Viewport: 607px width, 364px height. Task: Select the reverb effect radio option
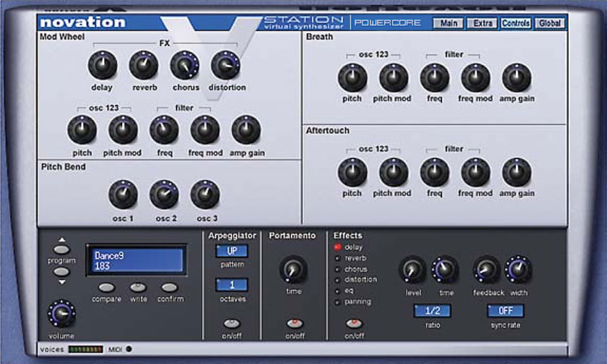(x=337, y=258)
